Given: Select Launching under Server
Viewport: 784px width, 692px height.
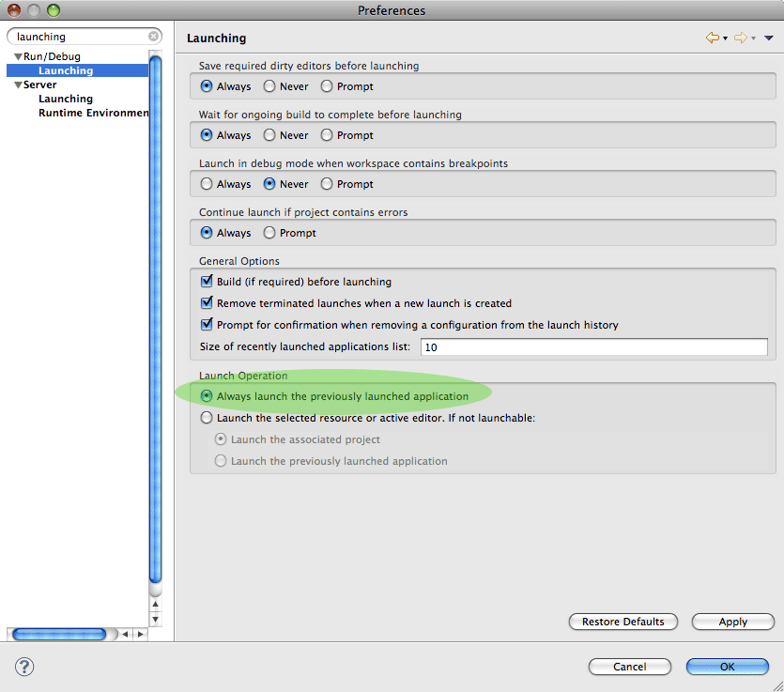Looking at the screenshot, I should pyautogui.click(x=66, y=99).
